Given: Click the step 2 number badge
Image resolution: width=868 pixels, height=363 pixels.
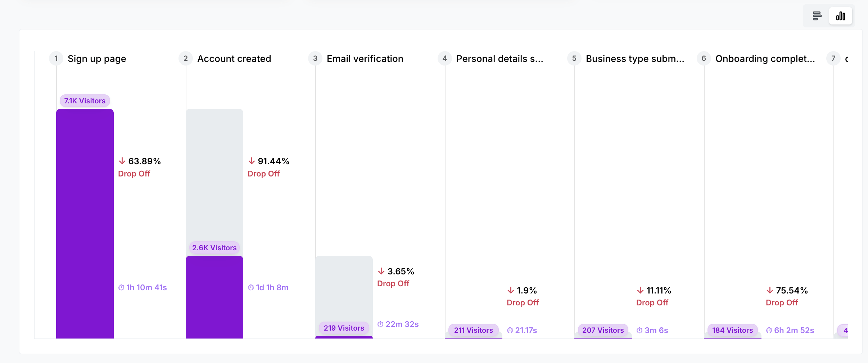Looking at the screenshot, I should (186, 58).
